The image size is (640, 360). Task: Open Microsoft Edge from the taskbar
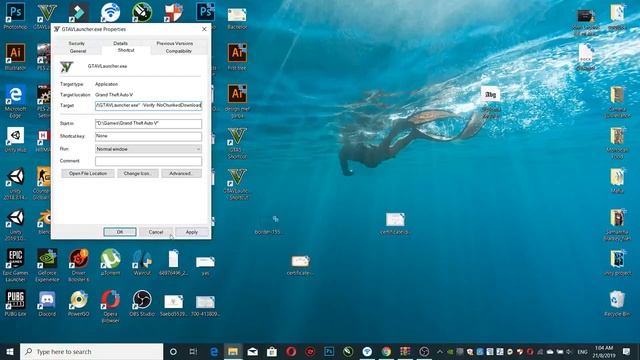tap(213, 351)
